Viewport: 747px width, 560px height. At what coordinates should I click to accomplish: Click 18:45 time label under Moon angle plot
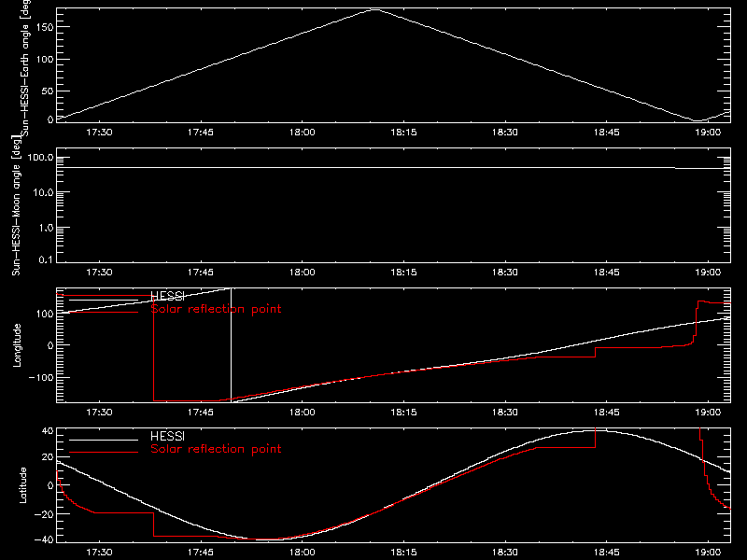point(606,273)
